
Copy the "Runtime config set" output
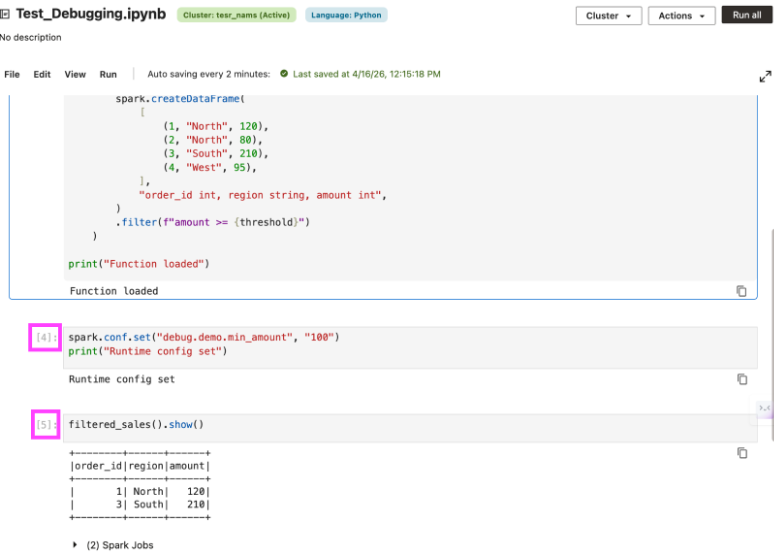tap(742, 379)
